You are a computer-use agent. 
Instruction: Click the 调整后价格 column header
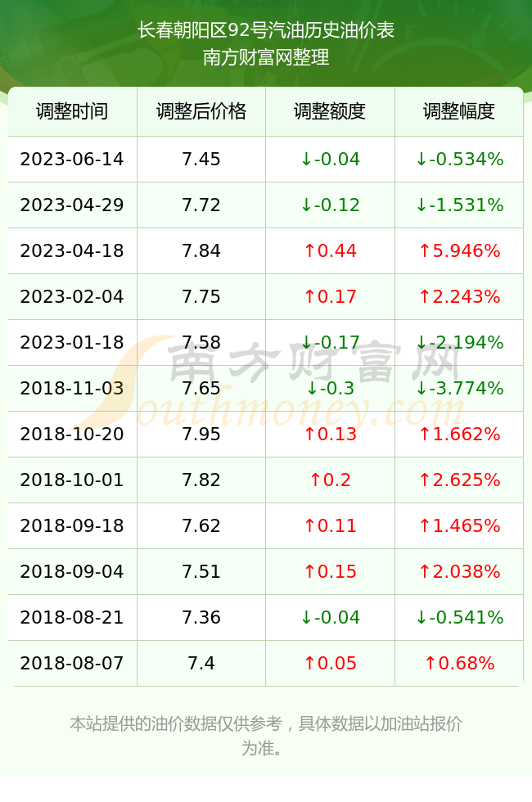pos(201,111)
